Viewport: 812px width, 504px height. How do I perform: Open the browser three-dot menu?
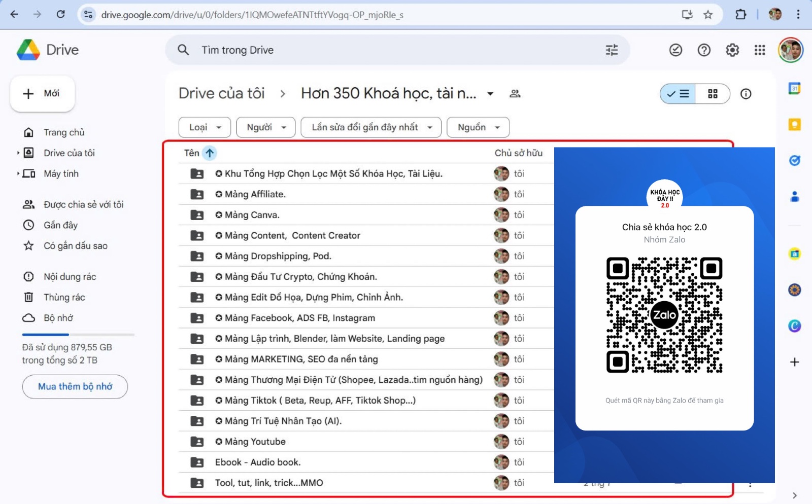(798, 14)
